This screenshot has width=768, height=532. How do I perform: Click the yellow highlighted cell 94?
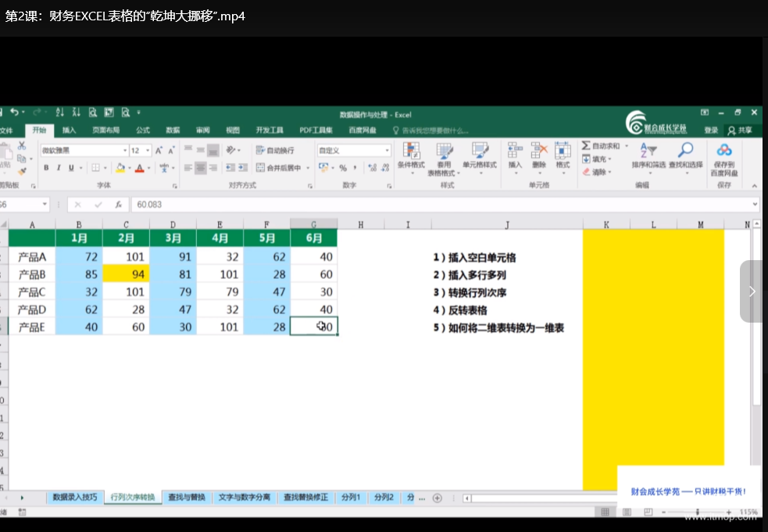click(126, 274)
